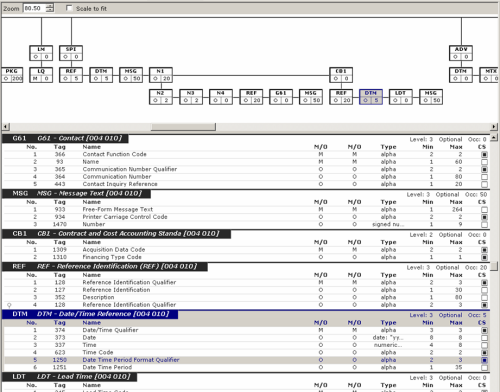This screenshot has width=500, height=392.
Task: Select the MSG node between G61 and CB1's REF
Action: coord(311,97)
